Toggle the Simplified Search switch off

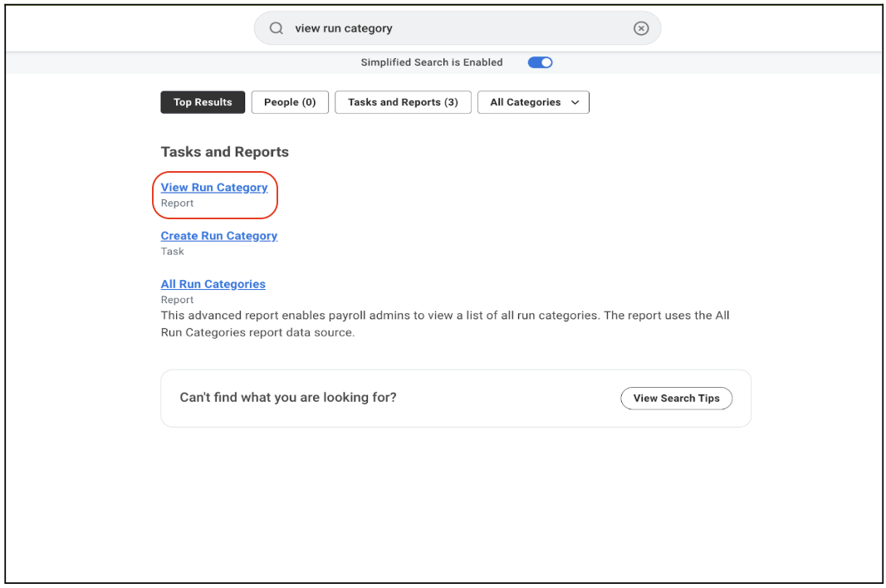point(541,63)
